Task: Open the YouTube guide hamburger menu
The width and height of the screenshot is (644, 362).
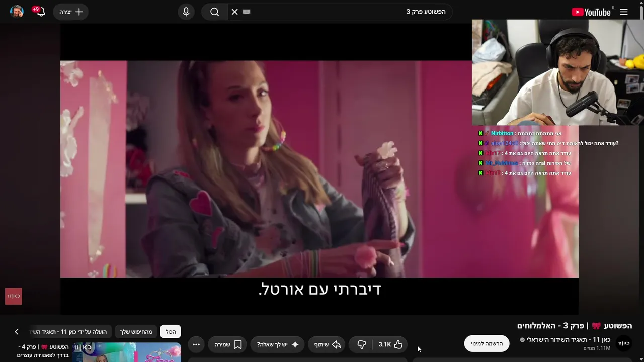Action: 624,12
